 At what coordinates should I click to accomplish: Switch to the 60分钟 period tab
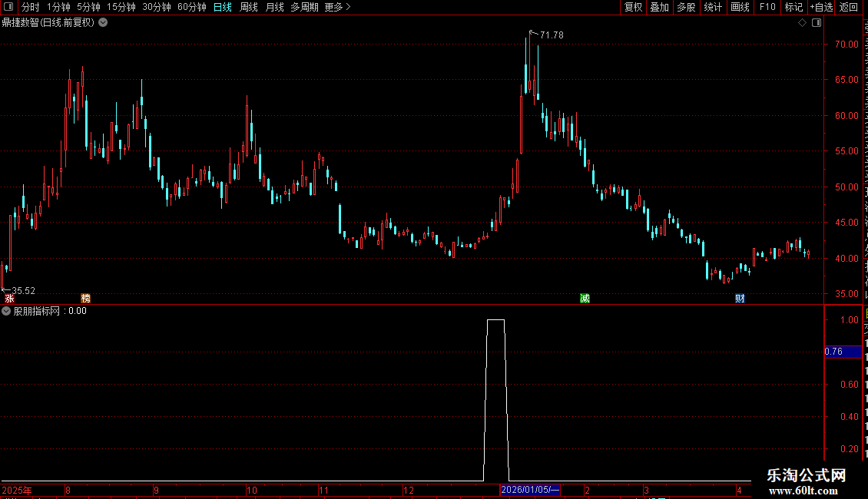click(x=191, y=7)
